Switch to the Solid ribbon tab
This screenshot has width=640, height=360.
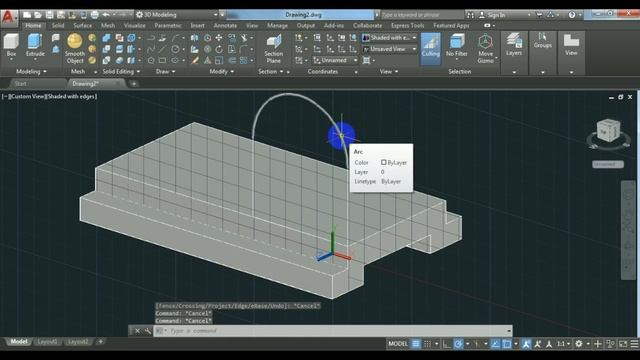pos(58,25)
